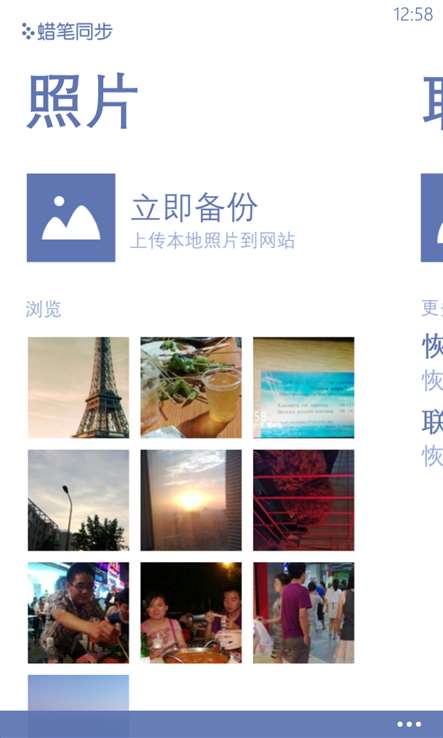Select 立即备份 backup now
Screen dimensions: 443x738
tap(194, 207)
